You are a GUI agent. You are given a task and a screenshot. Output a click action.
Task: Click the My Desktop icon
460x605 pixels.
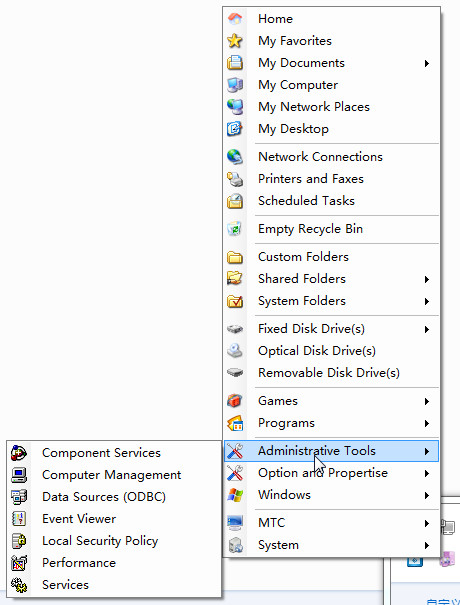point(235,128)
